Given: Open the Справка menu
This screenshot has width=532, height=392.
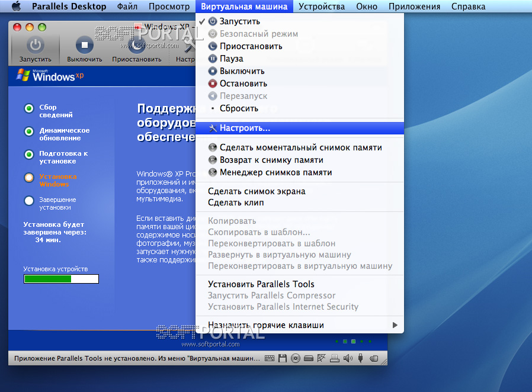Looking at the screenshot, I should [468, 7].
